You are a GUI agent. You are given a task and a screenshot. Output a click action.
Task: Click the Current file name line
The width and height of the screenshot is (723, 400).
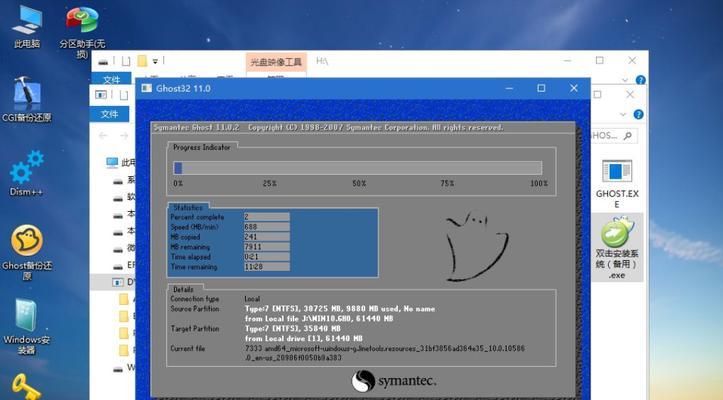pyautogui.click(x=385, y=353)
